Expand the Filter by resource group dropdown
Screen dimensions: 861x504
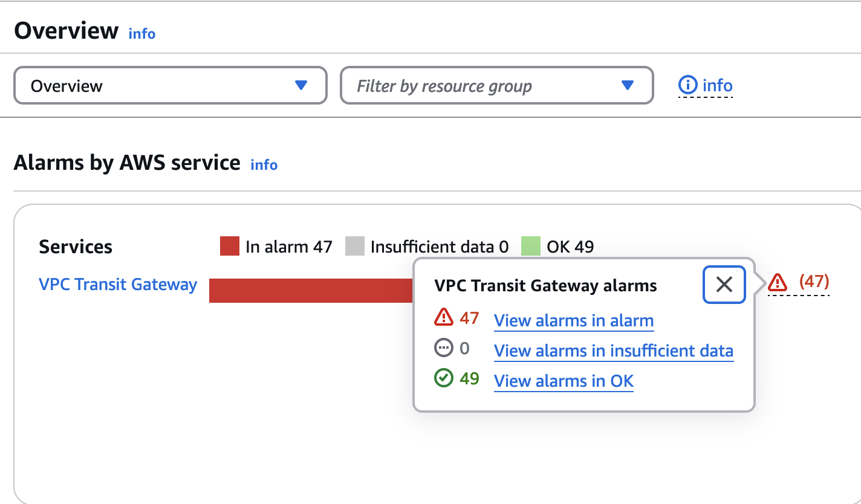[x=496, y=86]
